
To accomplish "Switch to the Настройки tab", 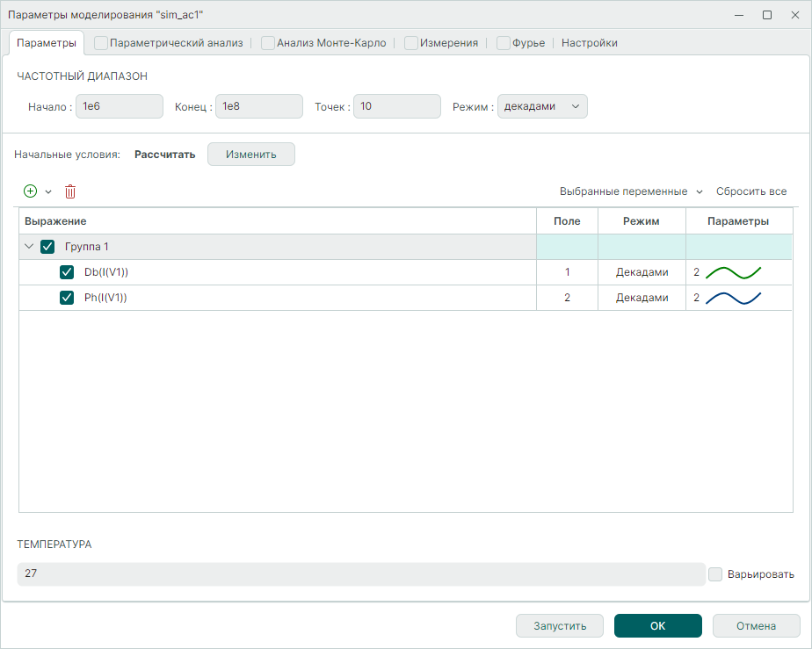I will click(589, 43).
